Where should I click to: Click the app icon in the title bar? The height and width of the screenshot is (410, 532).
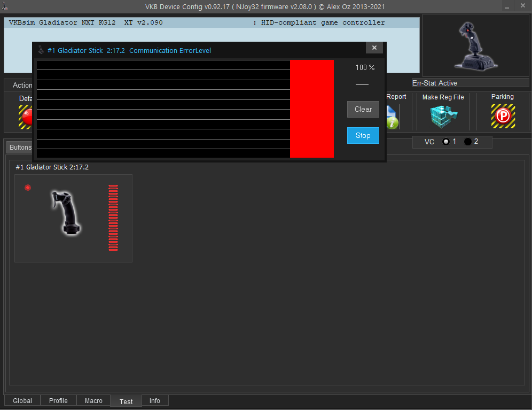(5, 6)
